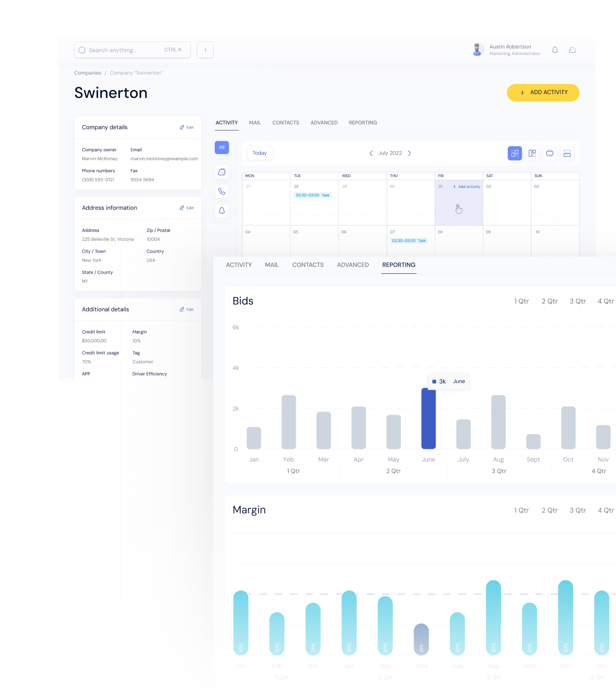Select the highlighted grid calendar view
Image resolution: width=616 pixels, height=699 pixels.
coord(515,153)
